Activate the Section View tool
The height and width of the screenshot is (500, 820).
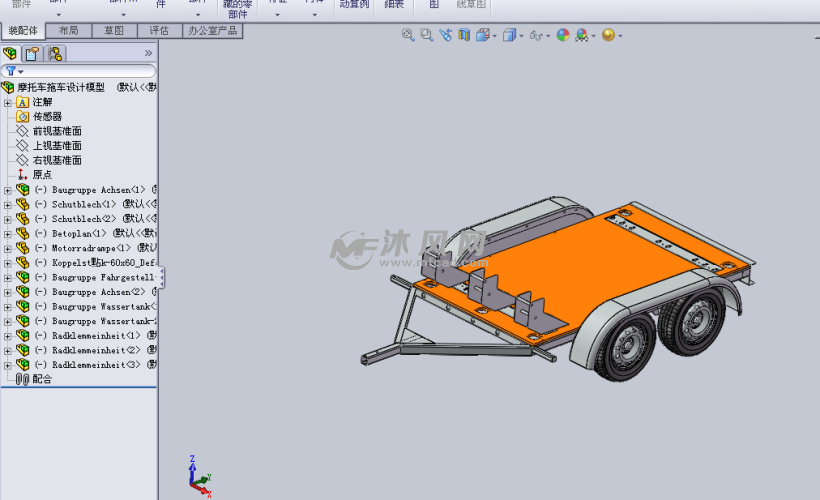(x=463, y=35)
